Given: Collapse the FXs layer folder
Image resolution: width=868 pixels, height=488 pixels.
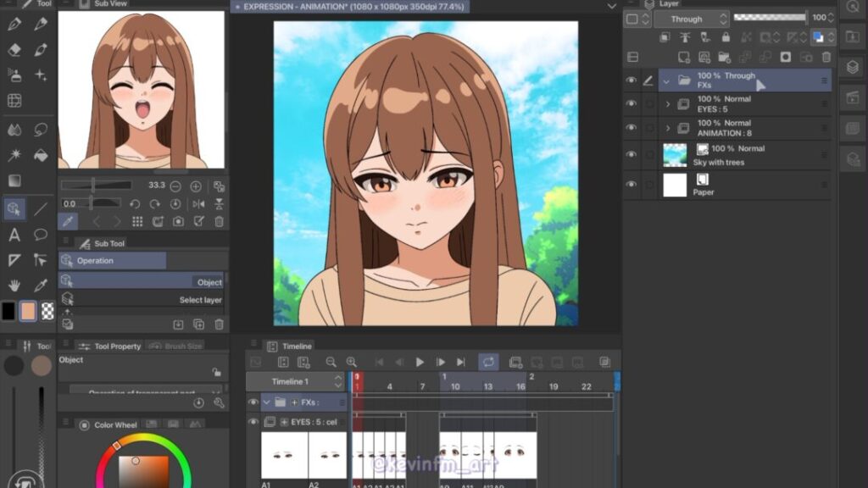Looking at the screenshot, I should pos(666,80).
